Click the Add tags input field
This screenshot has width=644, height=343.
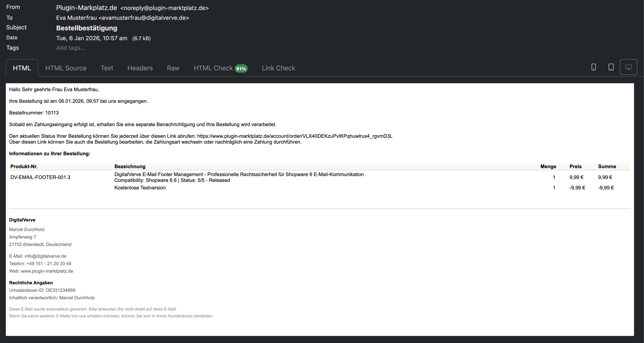71,48
